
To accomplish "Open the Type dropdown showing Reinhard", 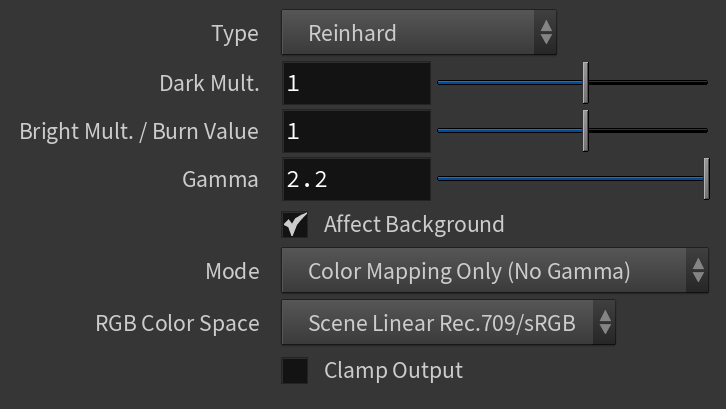I will (x=419, y=32).
